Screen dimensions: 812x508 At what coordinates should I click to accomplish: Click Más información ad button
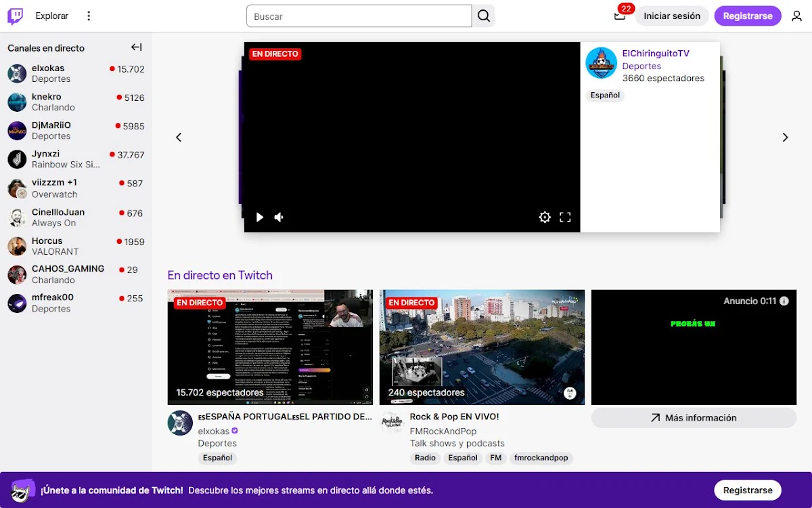click(x=694, y=418)
